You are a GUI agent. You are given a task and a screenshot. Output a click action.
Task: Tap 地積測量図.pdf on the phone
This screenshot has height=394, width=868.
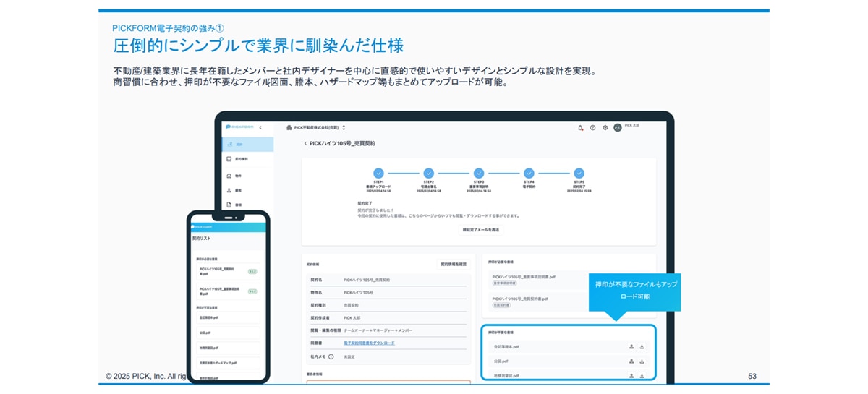(x=228, y=348)
